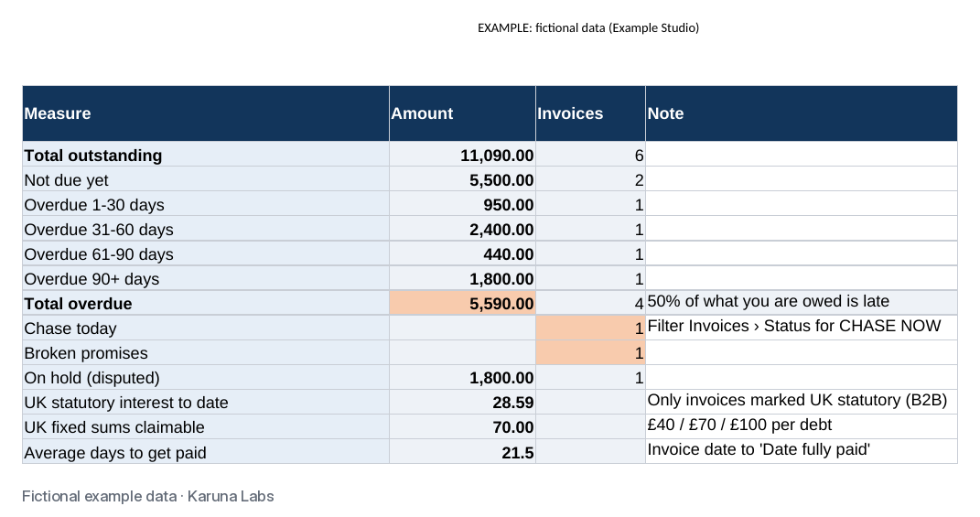The image size is (980, 517).
Task: Click the 28.59 interest amount cell
Action: tap(462, 402)
